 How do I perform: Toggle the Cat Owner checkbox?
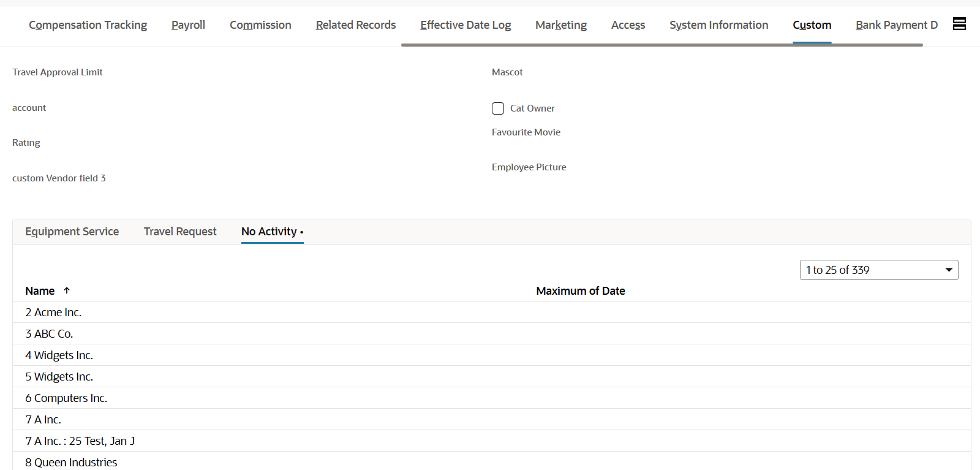tap(498, 108)
